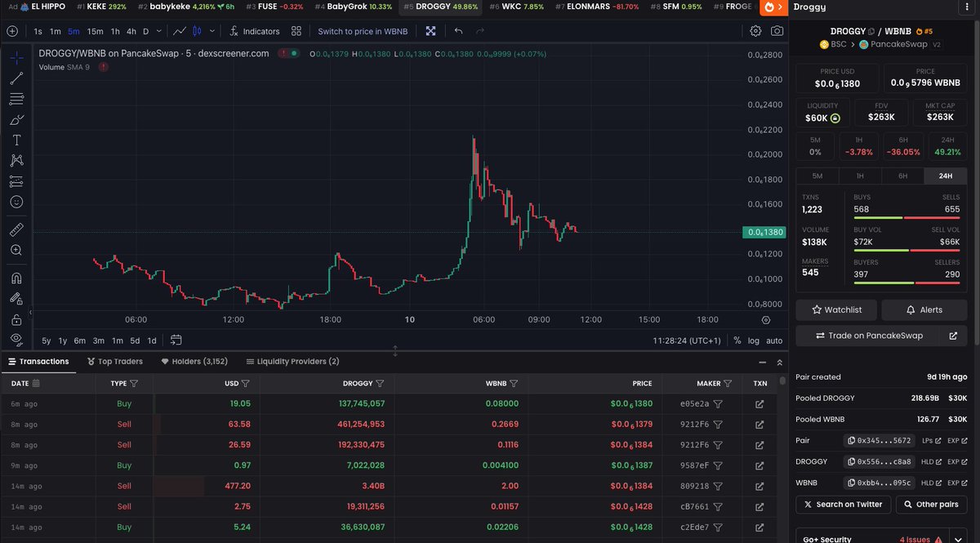The width and height of the screenshot is (980, 543).
Task: Enter fullscreen chart mode
Action: pyautogui.click(x=430, y=31)
